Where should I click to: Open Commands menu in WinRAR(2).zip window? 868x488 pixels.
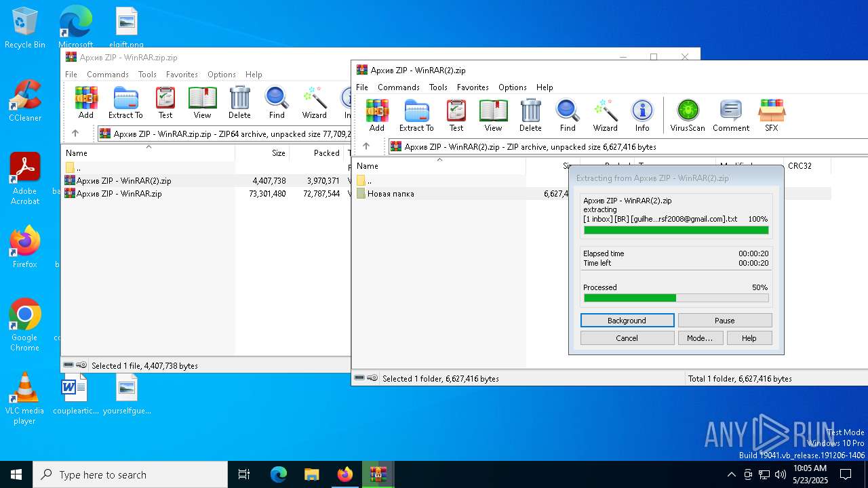point(399,87)
